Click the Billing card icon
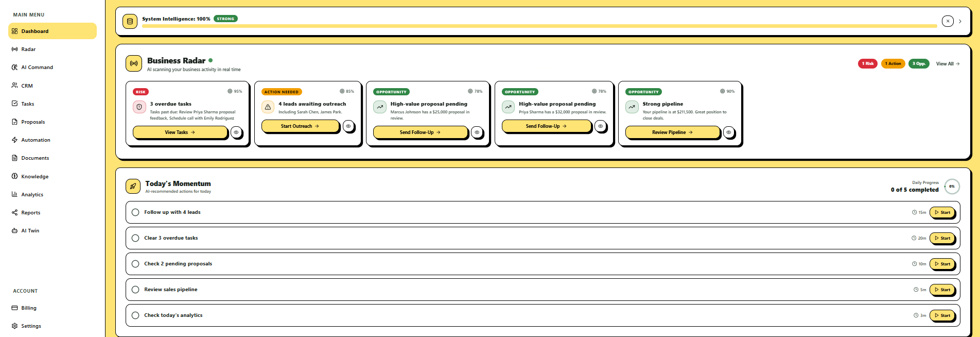 point(14,308)
